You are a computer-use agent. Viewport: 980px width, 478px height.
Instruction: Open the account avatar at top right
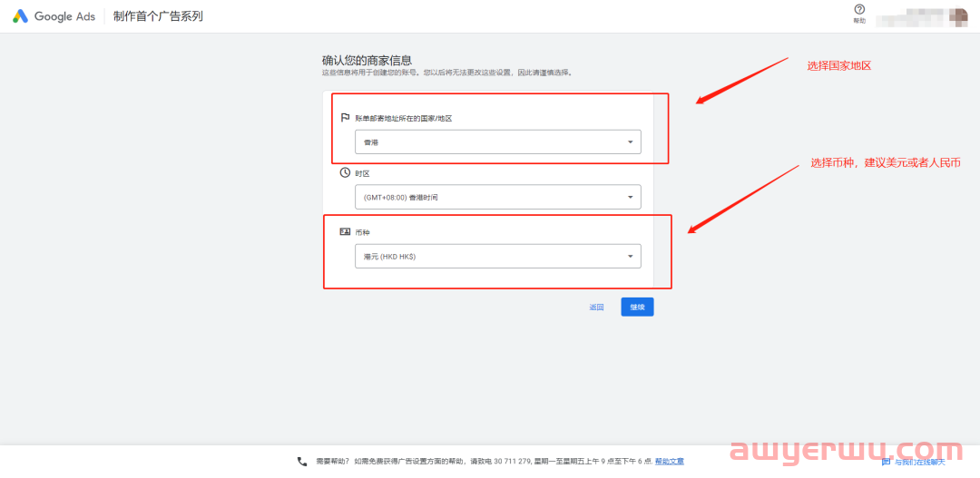point(957,16)
